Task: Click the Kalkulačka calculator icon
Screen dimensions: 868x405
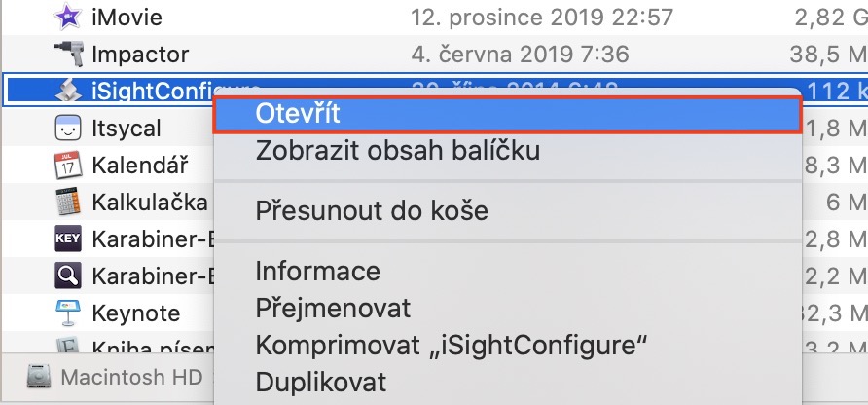Action: (67, 202)
